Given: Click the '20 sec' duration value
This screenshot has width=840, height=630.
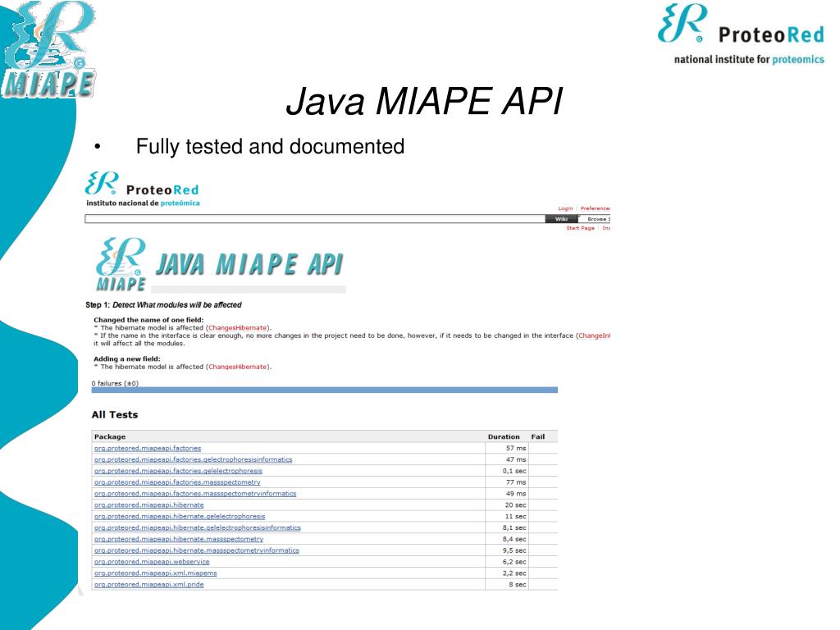Looking at the screenshot, I should 515,505.
